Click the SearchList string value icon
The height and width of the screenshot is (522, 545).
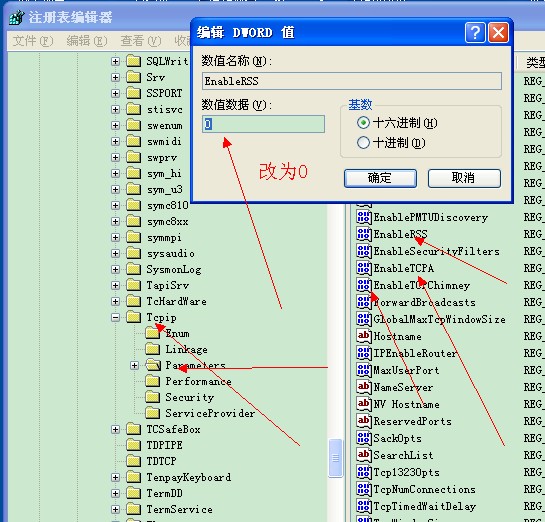pyautogui.click(x=364, y=455)
